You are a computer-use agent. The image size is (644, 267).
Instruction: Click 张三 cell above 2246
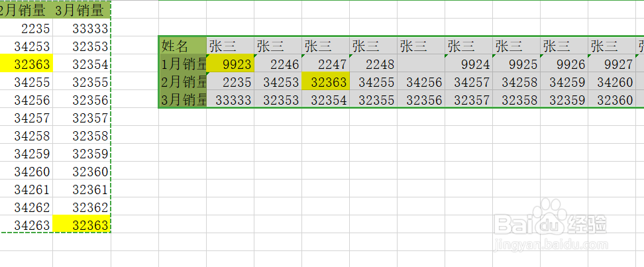[278, 46]
